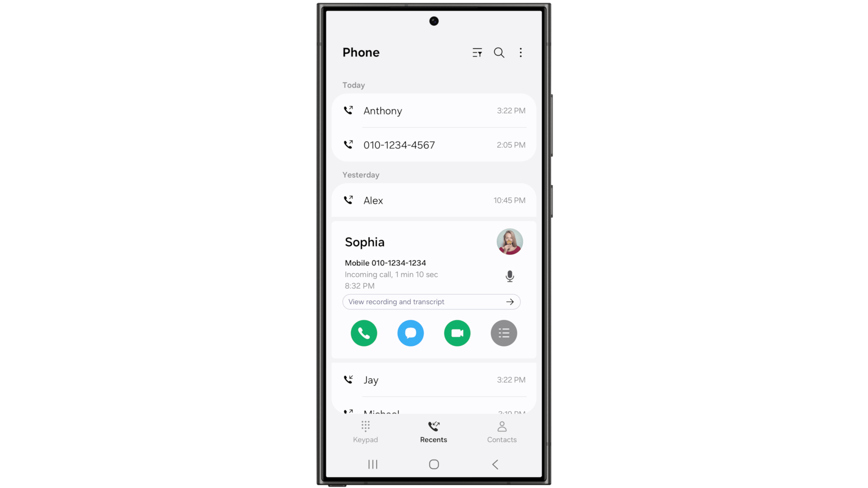This screenshot has width=868, height=488.
Task: Expand today's call log section
Action: (354, 84)
